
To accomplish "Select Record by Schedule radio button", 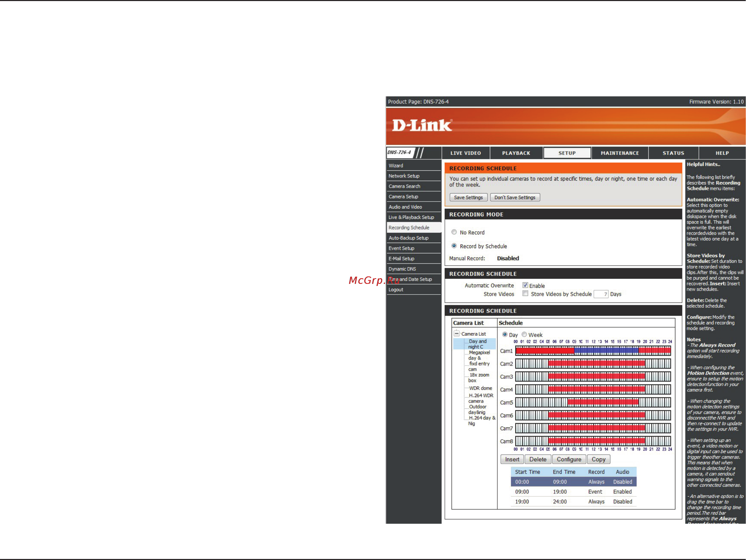I will (x=454, y=246).
